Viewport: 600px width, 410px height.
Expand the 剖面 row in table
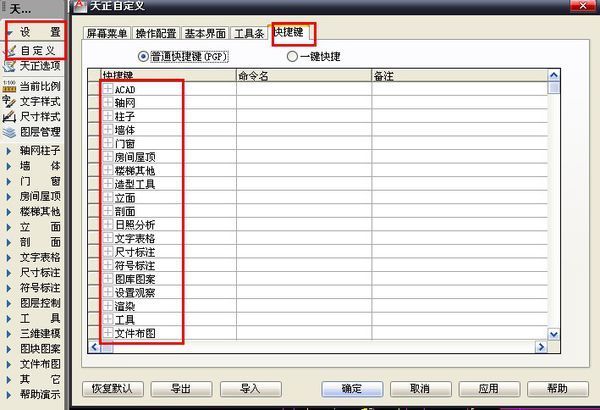(108, 211)
